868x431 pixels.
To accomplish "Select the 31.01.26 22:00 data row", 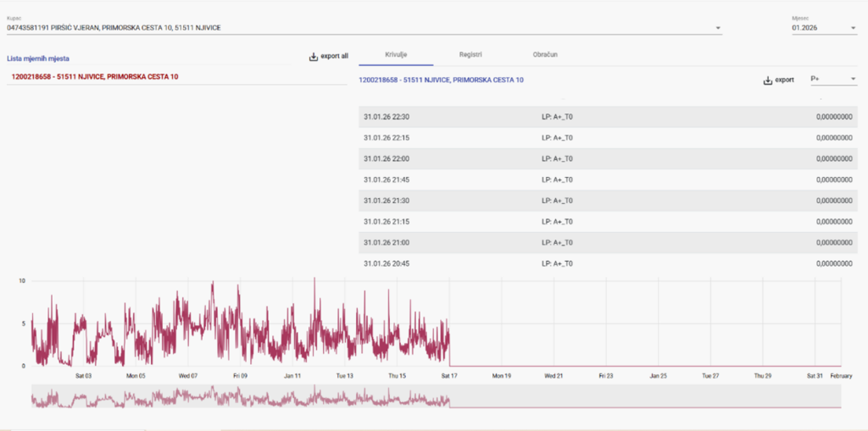I will pyautogui.click(x=607, y=158).
